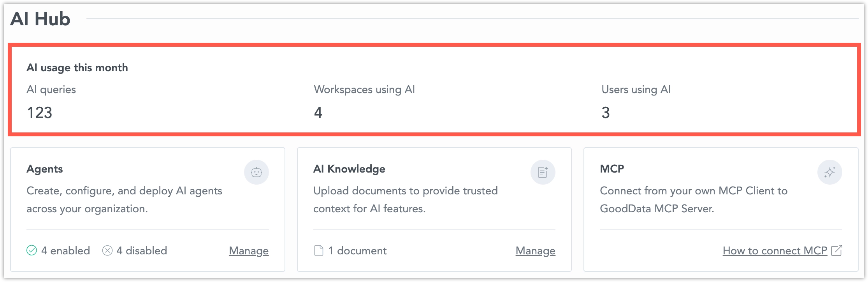Click the AI usage this month heading
Viewport: 868px width, 282px height.
coord(77,68)
